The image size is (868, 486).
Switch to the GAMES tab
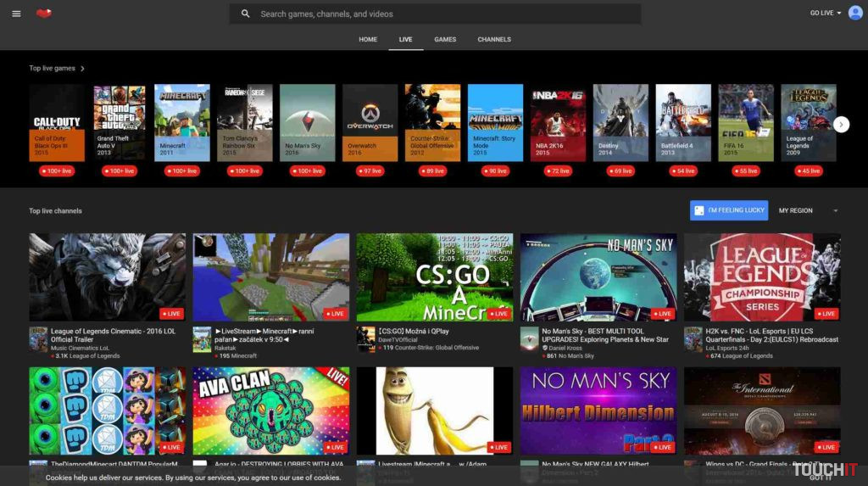[445, 39]
